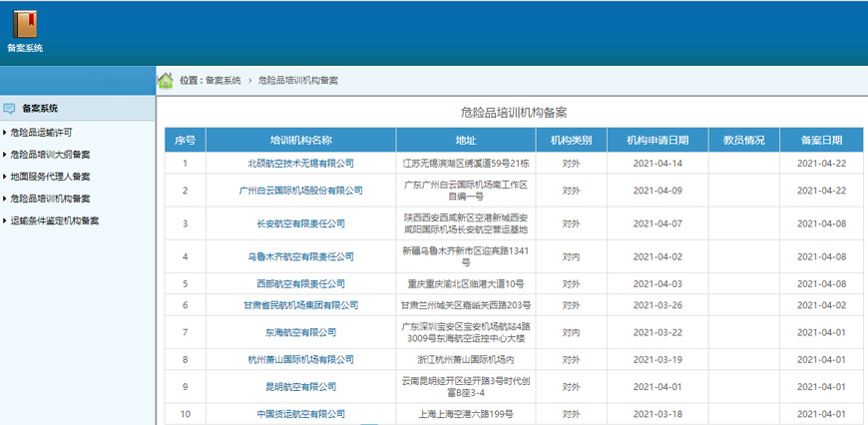Screen dimensions: 868x425
Task: Select address 重庆重庆渝北区临港大道10号
Action: (466, 284)
